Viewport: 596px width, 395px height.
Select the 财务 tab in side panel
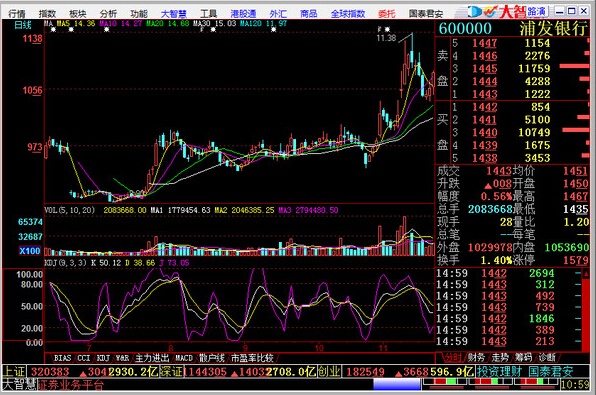[476, 357]
